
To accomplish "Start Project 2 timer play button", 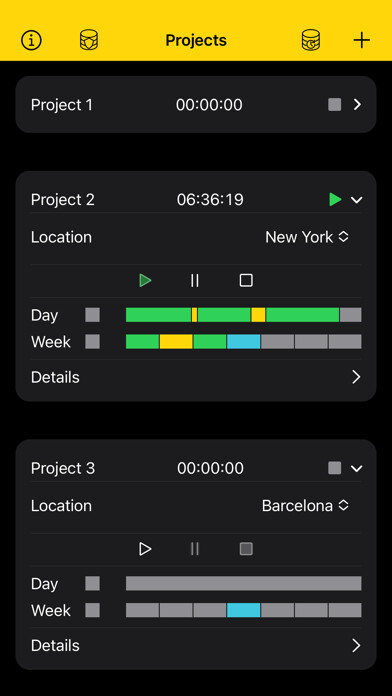I will coord(145,281).
